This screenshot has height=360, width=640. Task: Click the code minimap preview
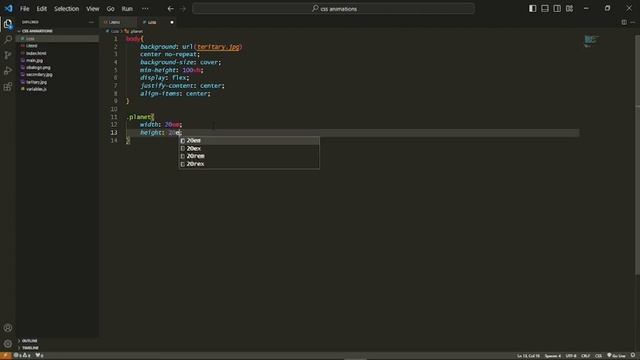click(x=591, y=41)
